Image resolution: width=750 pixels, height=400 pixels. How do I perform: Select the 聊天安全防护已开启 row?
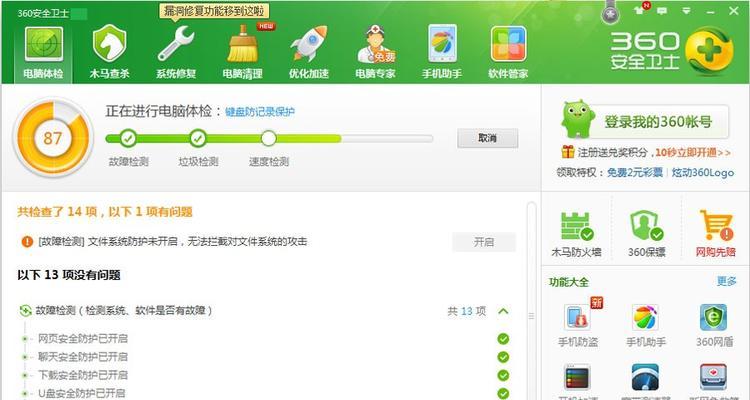click(264, 357)
